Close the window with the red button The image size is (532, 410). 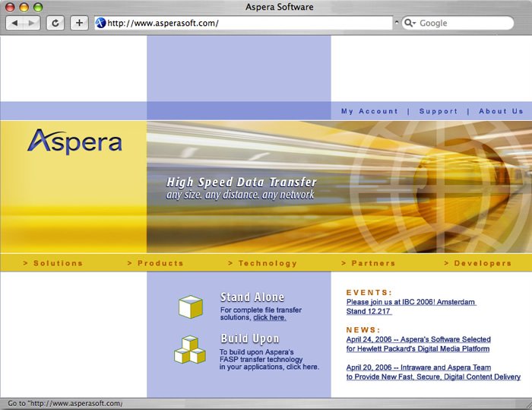[10, 7]
